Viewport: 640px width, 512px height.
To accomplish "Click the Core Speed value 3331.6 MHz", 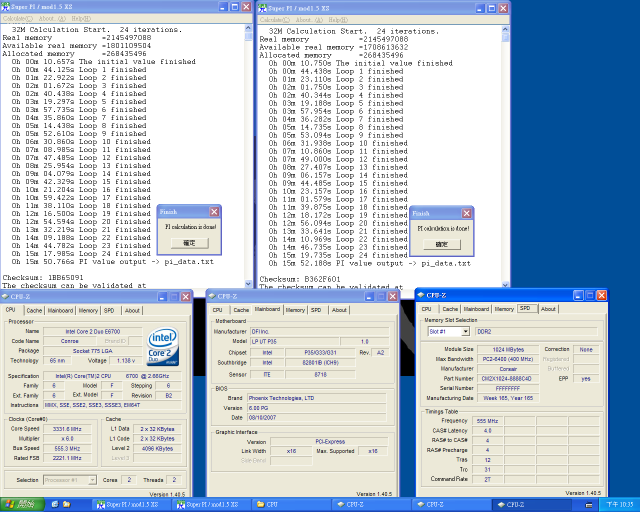I will 67,429.
